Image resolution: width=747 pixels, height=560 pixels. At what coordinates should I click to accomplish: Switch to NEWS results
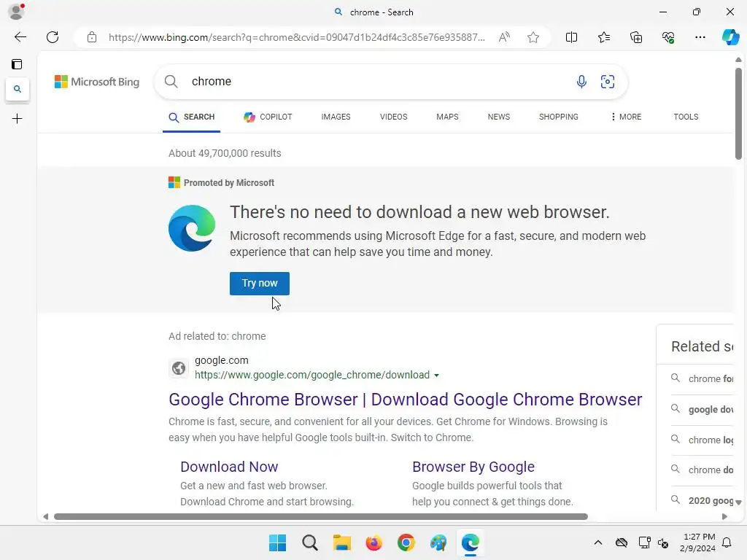point(499,117)
